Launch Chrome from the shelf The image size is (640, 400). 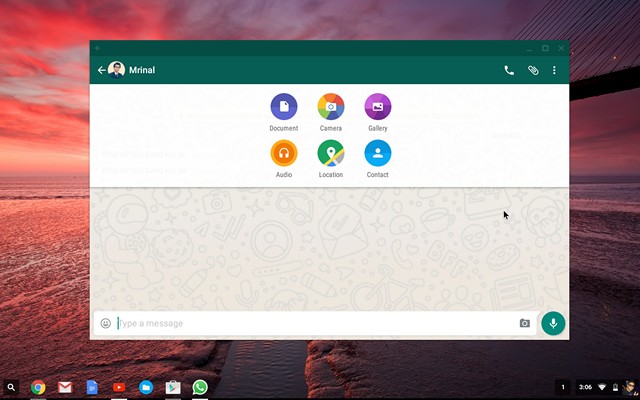tap(38, 387)
